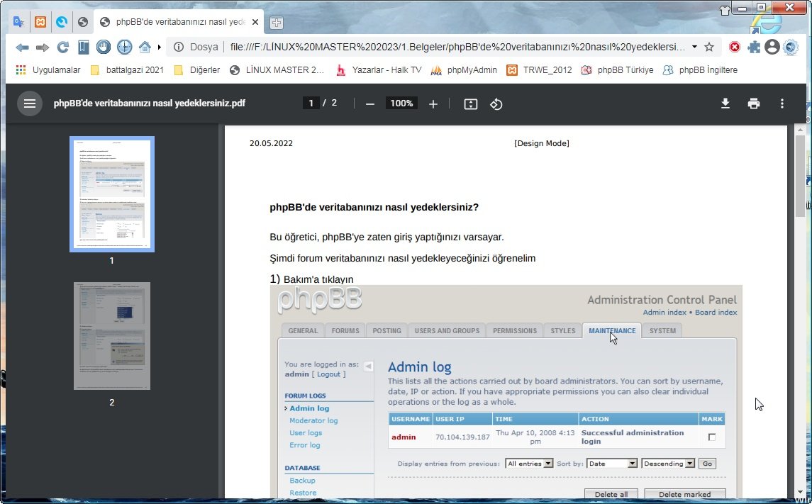Select the page 1 thumbnail
This screenshot has width=812, height=504.
112,194
